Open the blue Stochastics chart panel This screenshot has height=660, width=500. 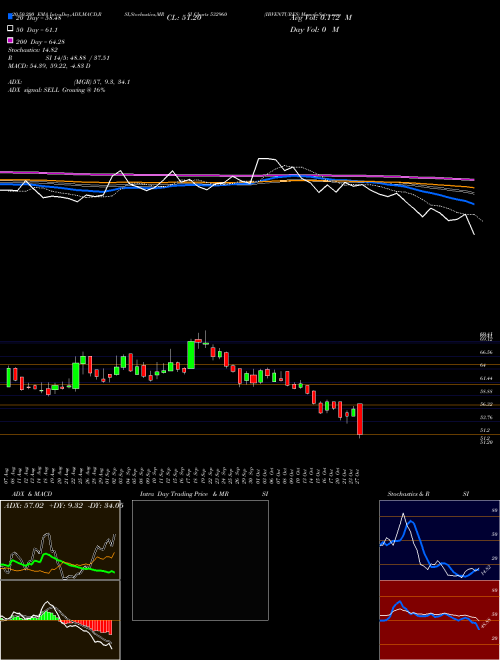pyautogui.click(x=439, y=540)
